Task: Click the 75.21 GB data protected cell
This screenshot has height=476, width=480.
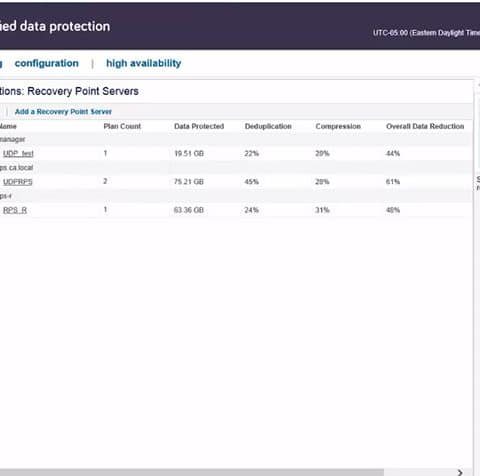Action: (189, 182)
